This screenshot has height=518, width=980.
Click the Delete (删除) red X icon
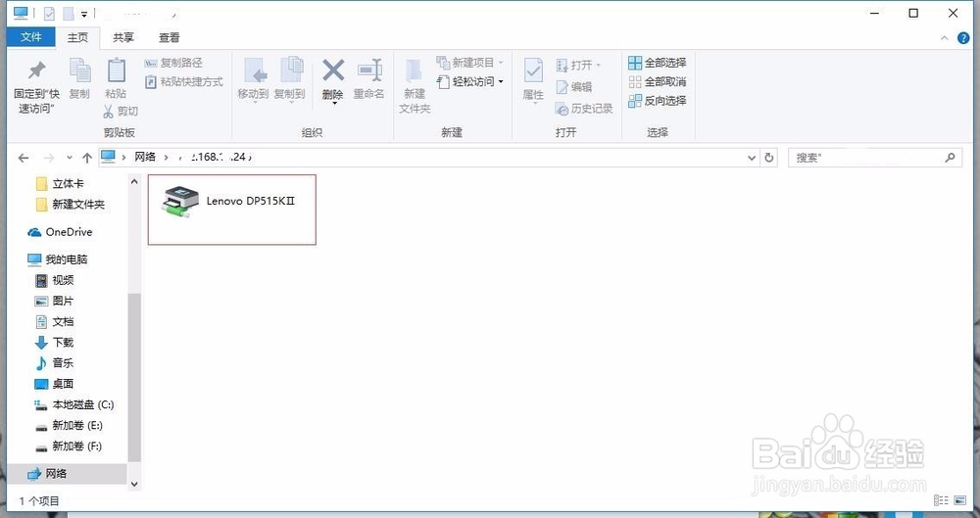click(x=333, y=70)
